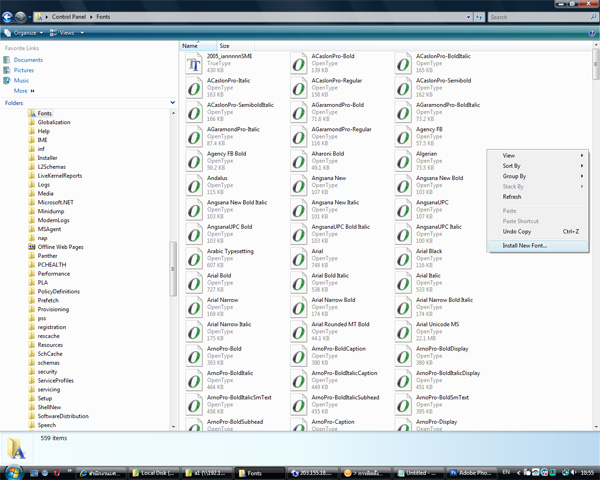Click the taskbar clock
The image size is (600, 480).
(x=587, y=473)
